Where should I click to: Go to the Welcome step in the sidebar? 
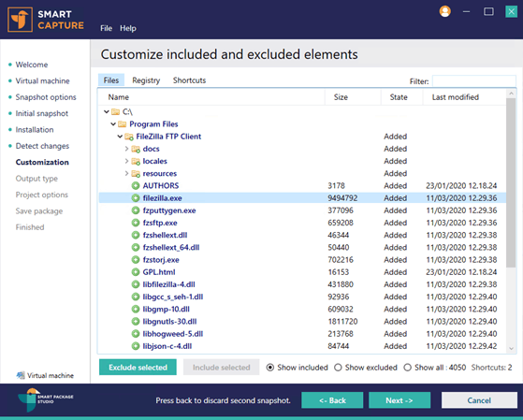[x=32, y=65]
